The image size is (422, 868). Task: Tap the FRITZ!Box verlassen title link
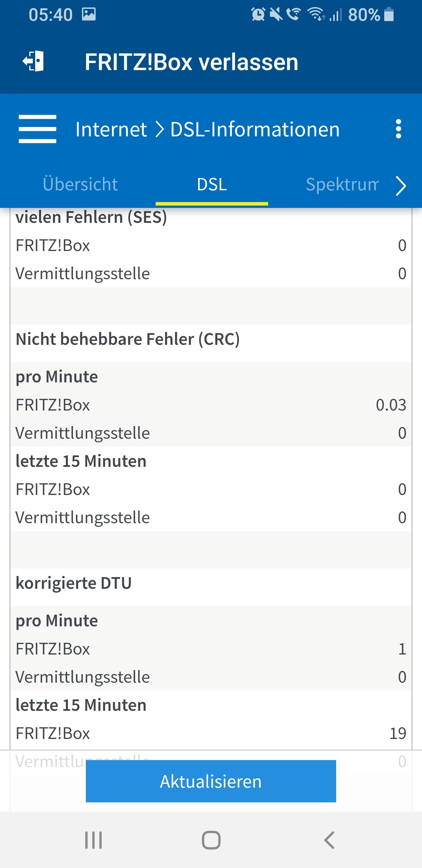tap(191, 62)
